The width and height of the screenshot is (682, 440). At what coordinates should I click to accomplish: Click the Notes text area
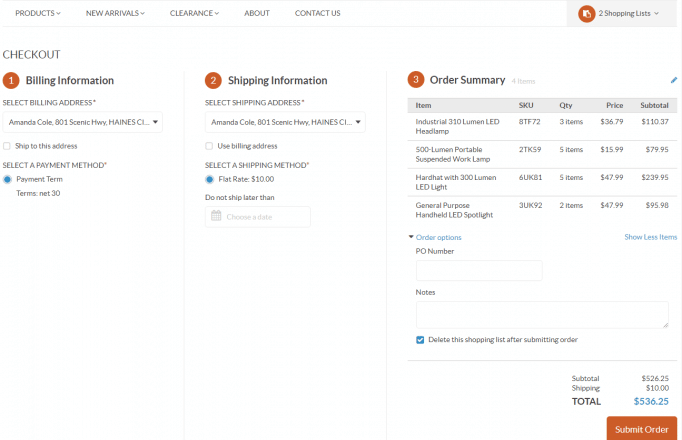(x=541, y=314)
